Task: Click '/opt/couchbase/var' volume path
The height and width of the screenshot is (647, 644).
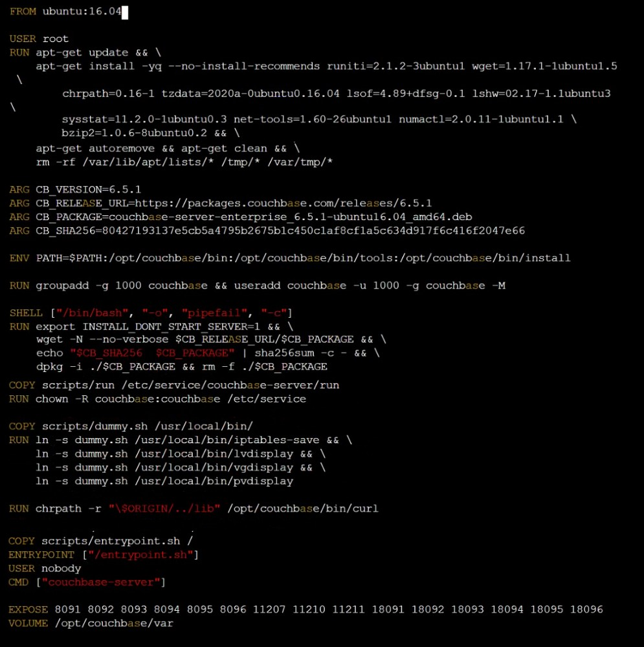Action: click(x=114, y=624)
